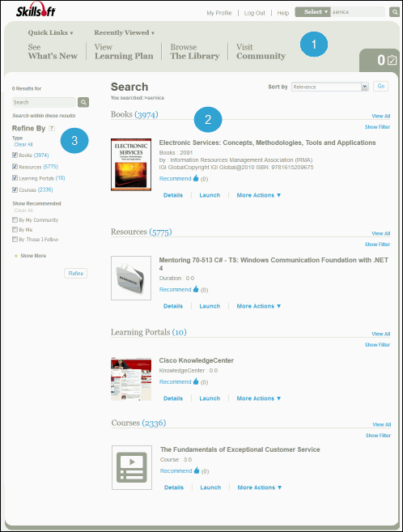The image size is (403, 532).
Task: Go to See What's New
Action: tap(53, 52)
